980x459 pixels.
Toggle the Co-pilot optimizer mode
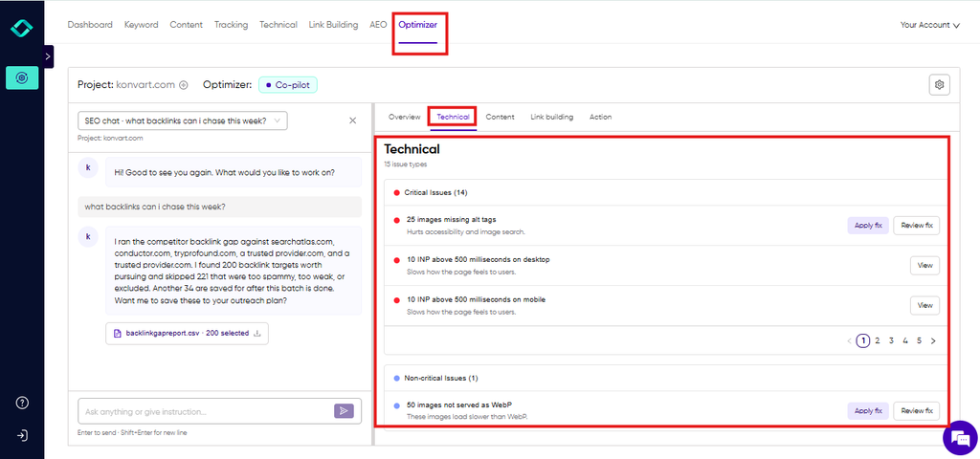coord(288,85)
